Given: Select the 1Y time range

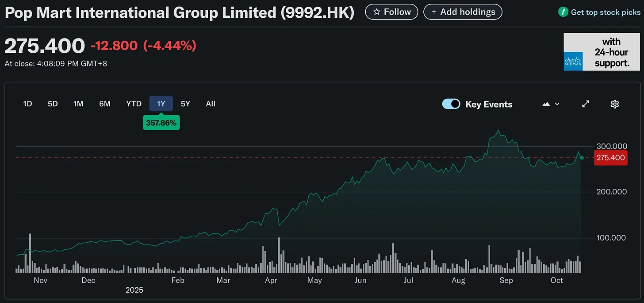Looking at the screenshot, I should [161, 104].
